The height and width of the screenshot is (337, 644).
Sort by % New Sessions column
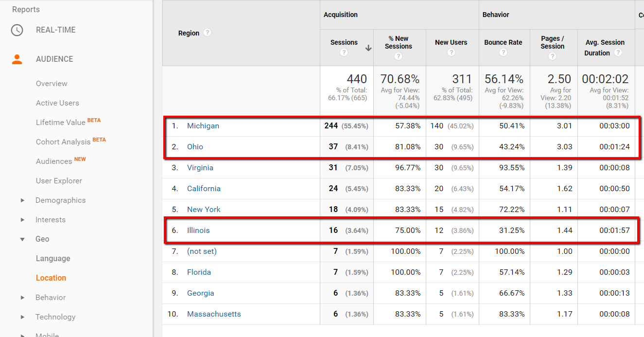pos(399,42)
